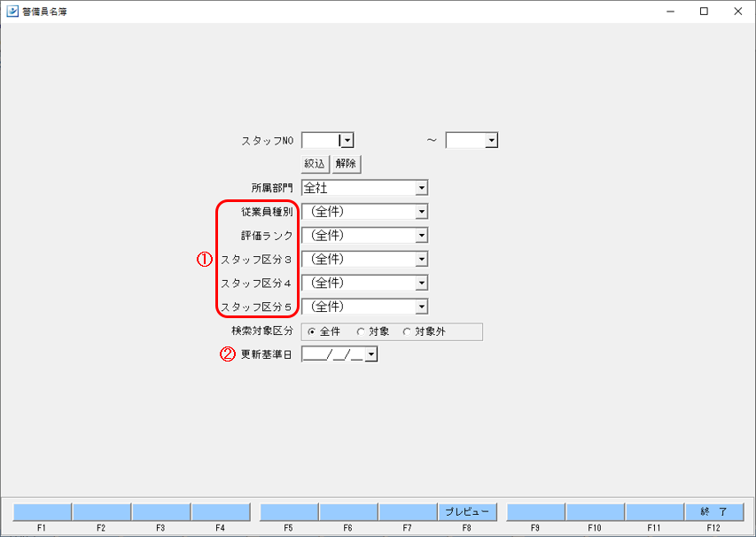Open the 更新基準日 calendar dropdown arrow
Image resolution: width=756 pixels, height=537 pixels.
(x=371, y=354)
